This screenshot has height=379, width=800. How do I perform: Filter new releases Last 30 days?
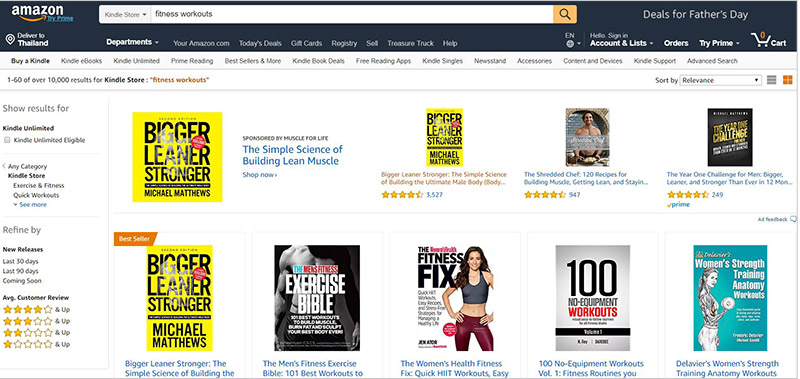pos(20,260)
